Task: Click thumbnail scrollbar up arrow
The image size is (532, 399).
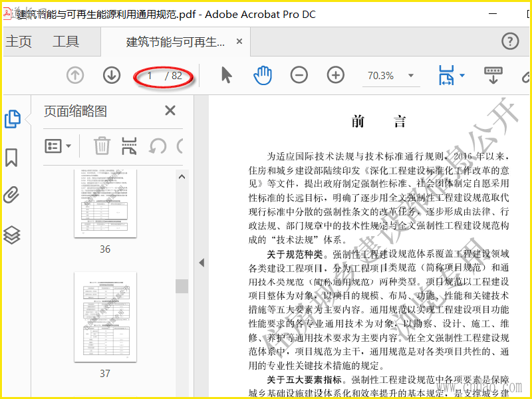Action: [182, 177]
